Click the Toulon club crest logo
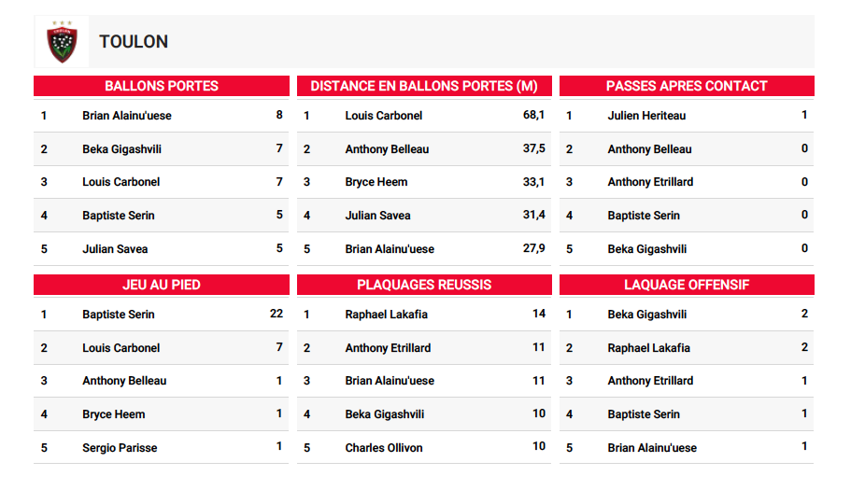The width and height of the screenshot is (865, 504). (x=62, y=42)
